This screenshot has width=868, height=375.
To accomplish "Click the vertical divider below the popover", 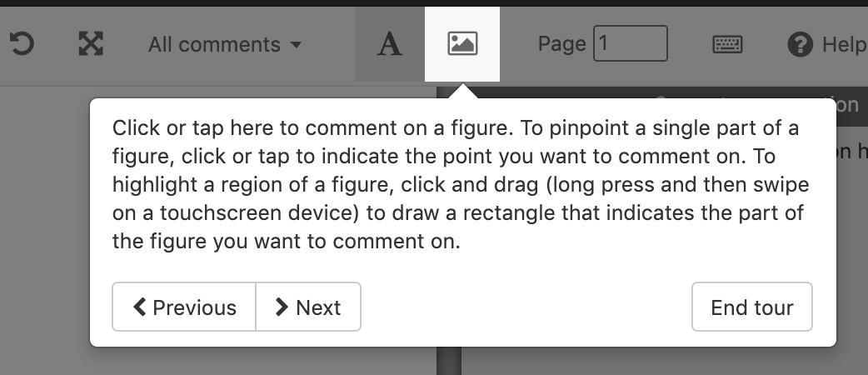I will (x=449, y=361).
